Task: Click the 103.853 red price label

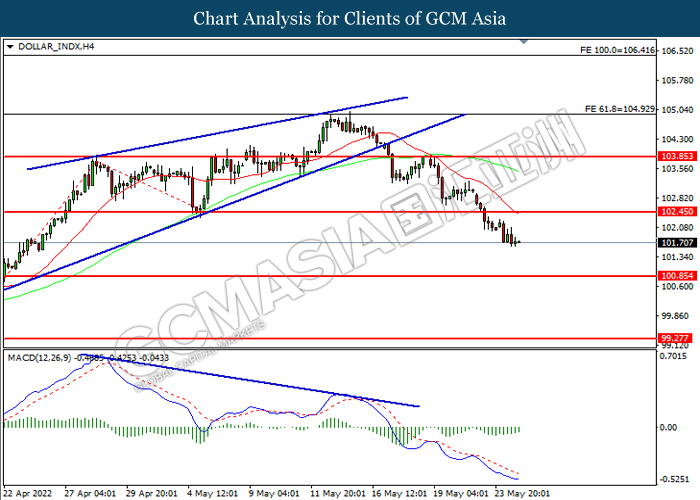Action: click(x=677, y=156)
